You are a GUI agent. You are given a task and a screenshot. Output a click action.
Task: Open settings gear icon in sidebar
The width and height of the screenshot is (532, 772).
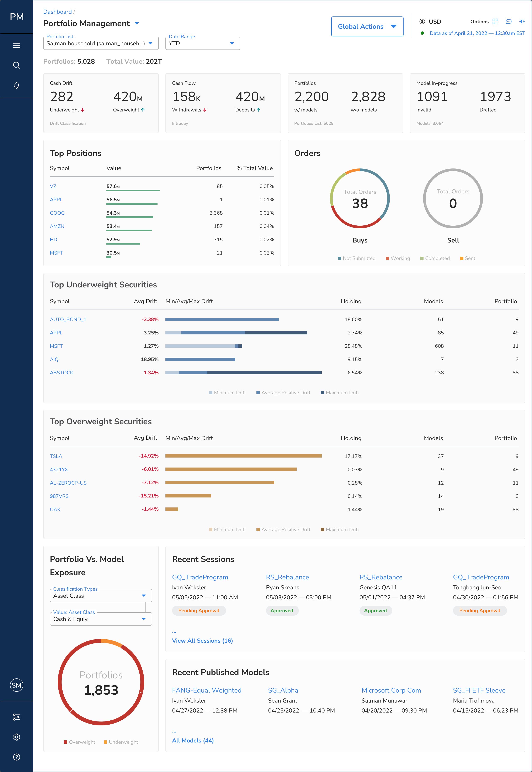point(16,737)
